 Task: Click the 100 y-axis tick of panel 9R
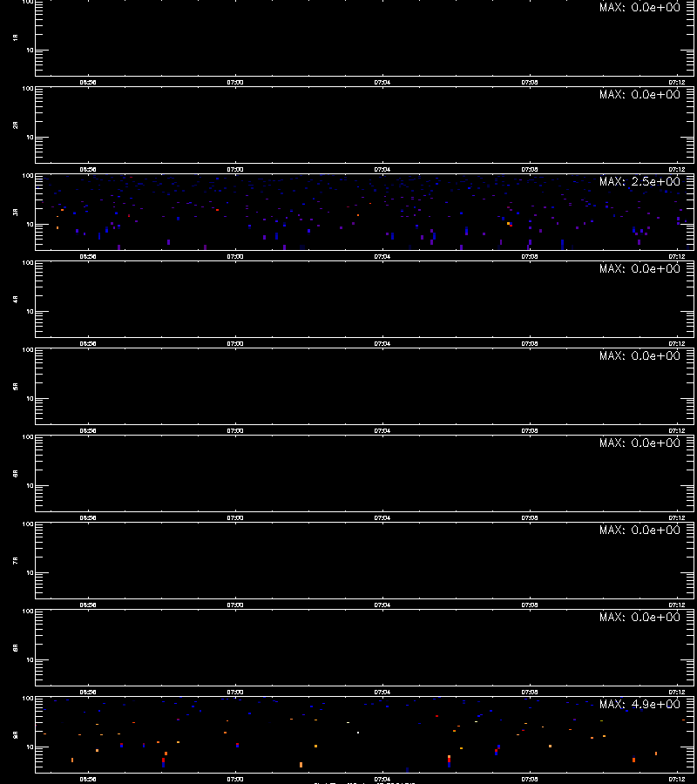[x=28, y=699]
